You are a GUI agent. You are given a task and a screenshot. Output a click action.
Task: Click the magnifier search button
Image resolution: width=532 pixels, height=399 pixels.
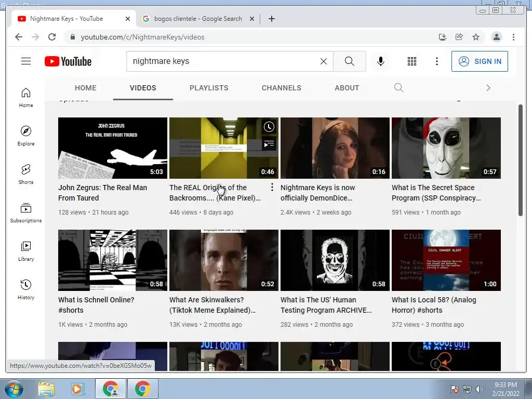pos(350,61)
